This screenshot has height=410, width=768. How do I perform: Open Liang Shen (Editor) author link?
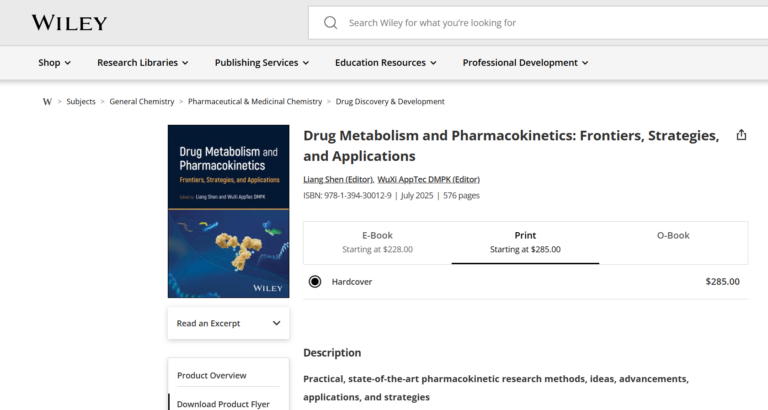(x=338, y=179)
